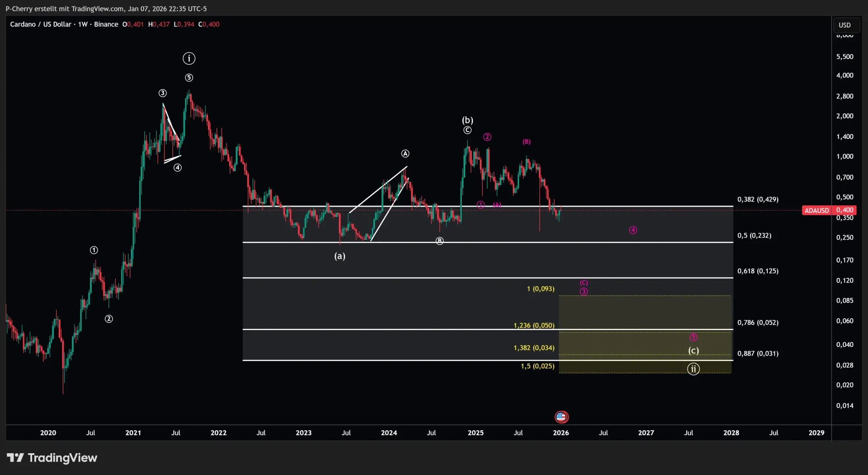Select the circled Ⓑ wave marker
Viewport: 868px width, 475px height.
point(439,241)
